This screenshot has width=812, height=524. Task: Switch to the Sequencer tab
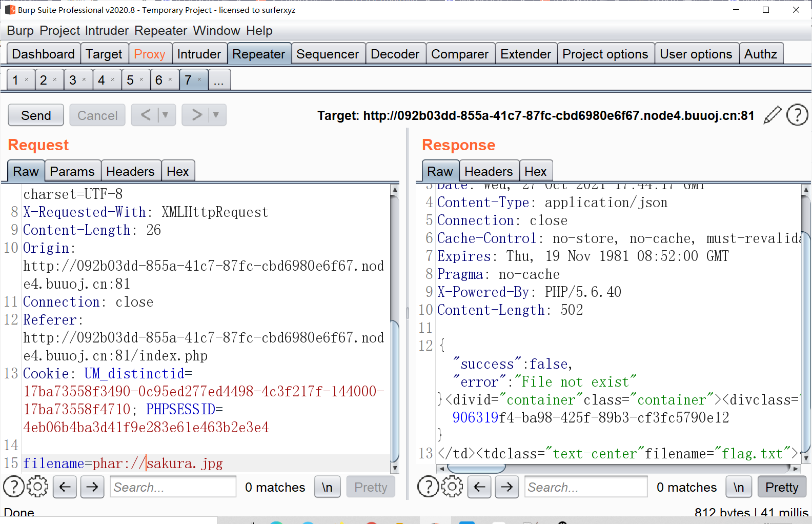point(328,54)
